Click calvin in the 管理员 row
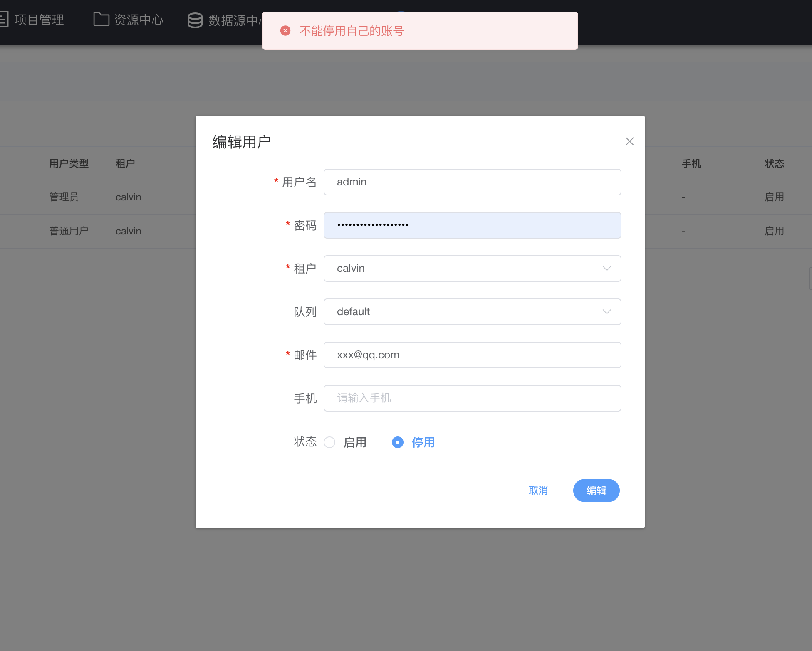This screenshot has height=651, width=812. point(129,197)
